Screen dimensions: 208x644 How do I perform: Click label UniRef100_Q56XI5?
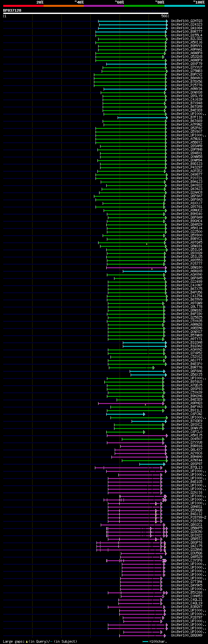point(187,375)
